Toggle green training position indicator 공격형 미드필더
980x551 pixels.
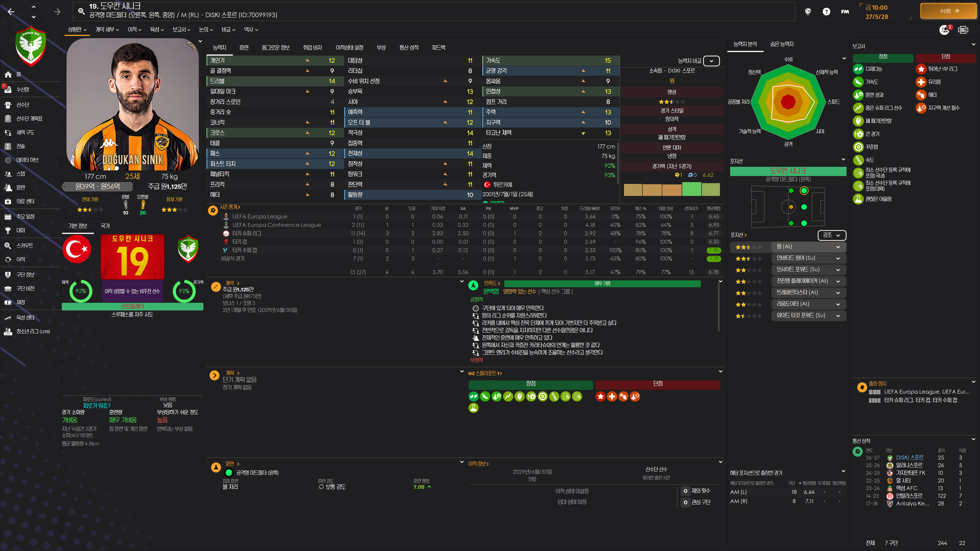pyautogui.click(x=229, y=473)
